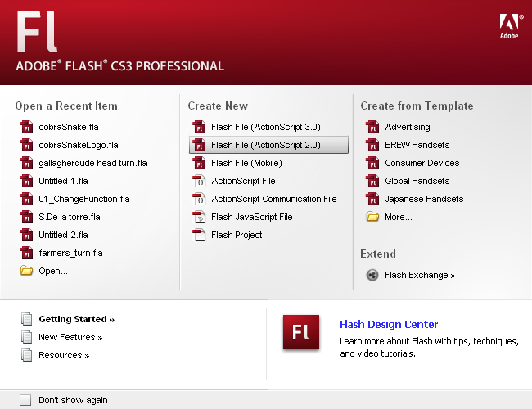Click the folder icon beside Open...
The height and width of the screenshot is (409, 532).
(x=26, y=271)
